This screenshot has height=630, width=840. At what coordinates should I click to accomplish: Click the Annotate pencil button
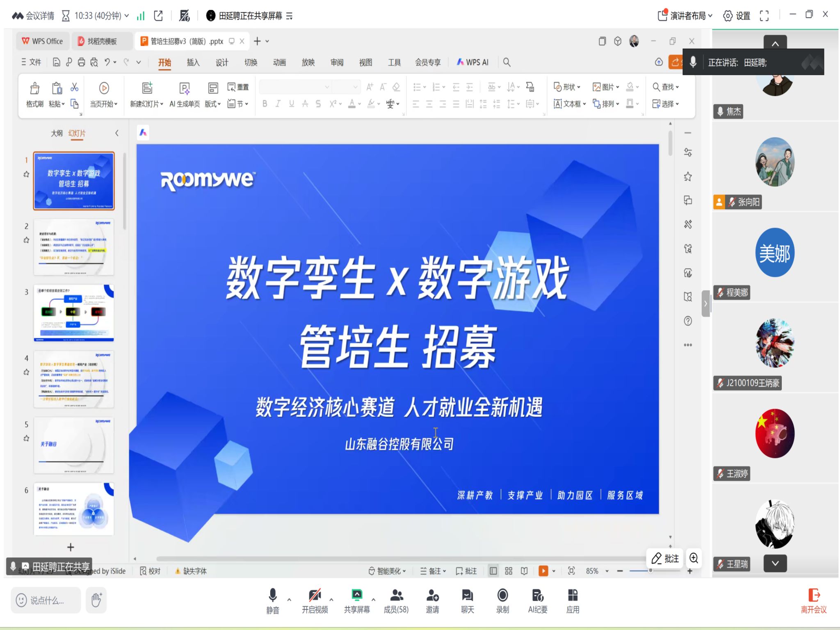tap(665, 558)
